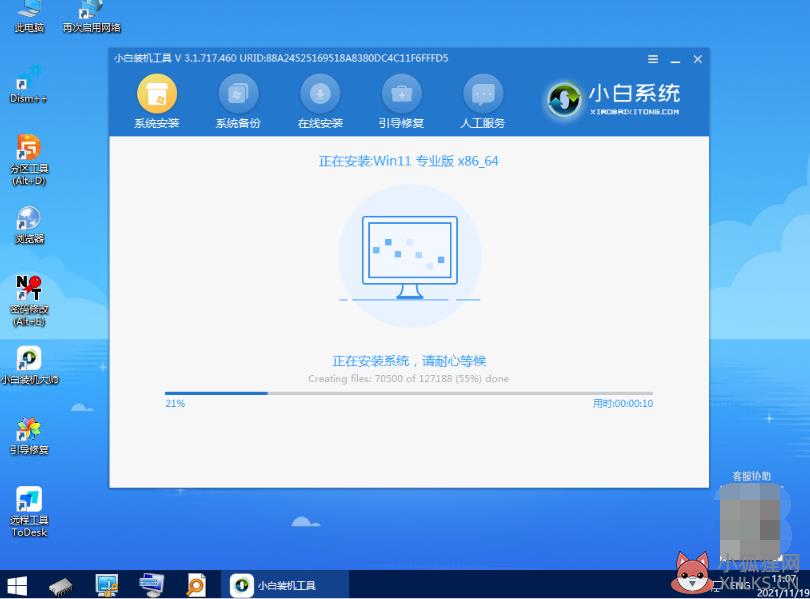Open the Windows Start menu
810x599 pixels.
coord(17,586)
